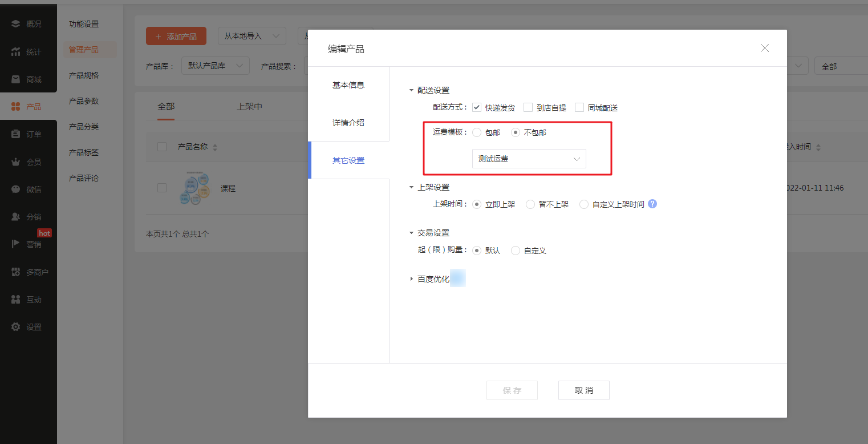This screenshot has height=444, width=868.
Task: Open 产品评论 in the submenu
Action: click(84, 178)
